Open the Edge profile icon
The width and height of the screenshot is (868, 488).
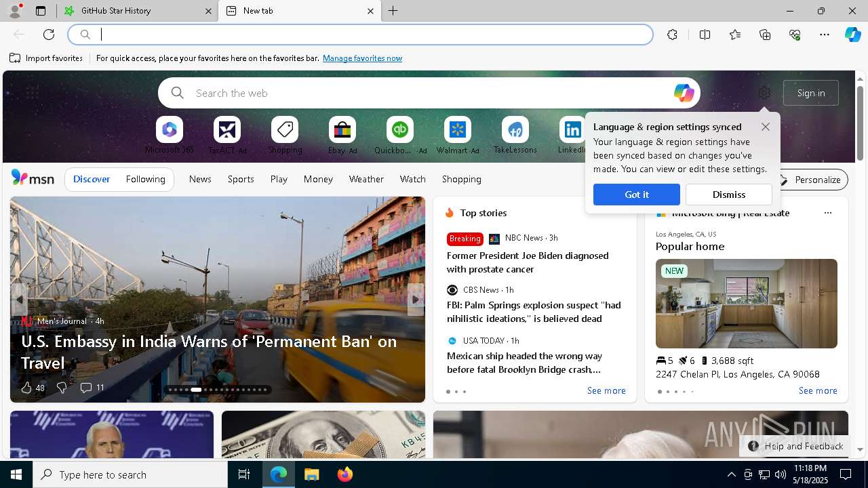14,11
